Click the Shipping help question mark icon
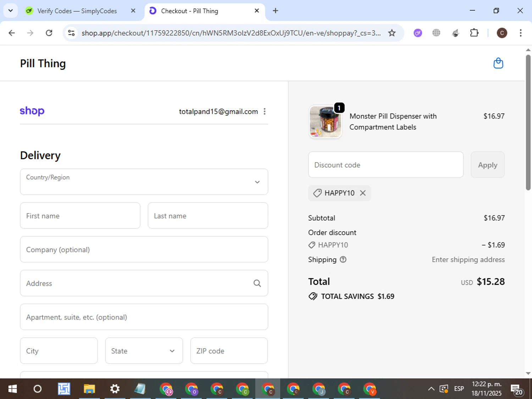The image size is (532, 399). [x=343, y=260]
